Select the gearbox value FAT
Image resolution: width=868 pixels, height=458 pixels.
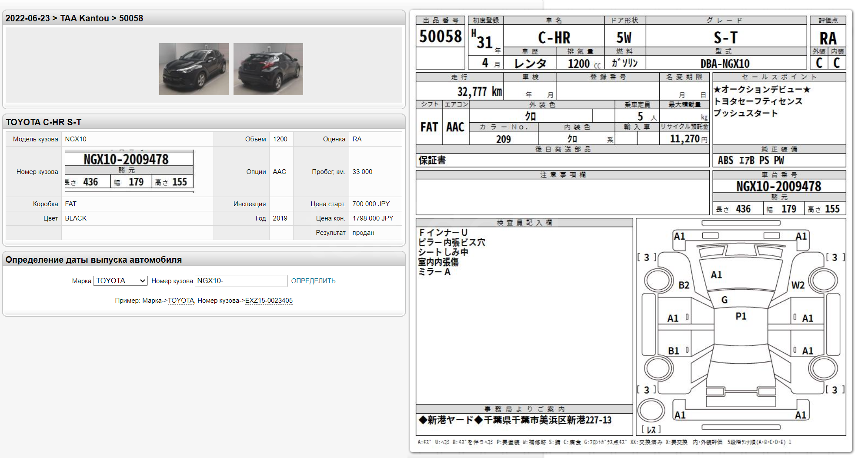tap(70, 204)
